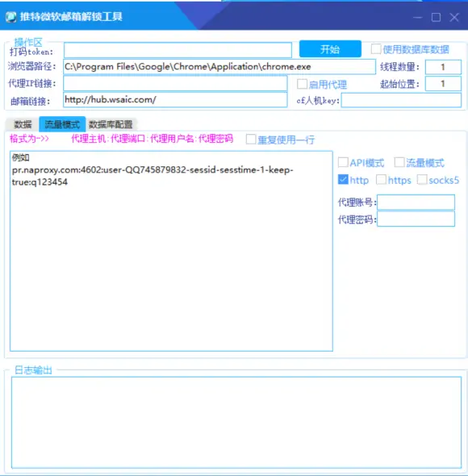Screen dimensions: 468x476
Task: Focus the 打码token input field
Action: 178,50
